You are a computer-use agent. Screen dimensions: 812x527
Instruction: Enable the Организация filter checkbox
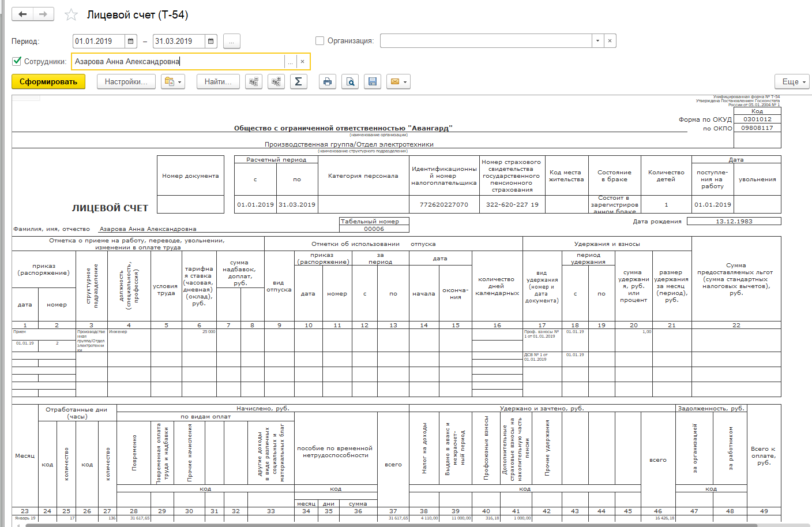[x=319, y=41]
